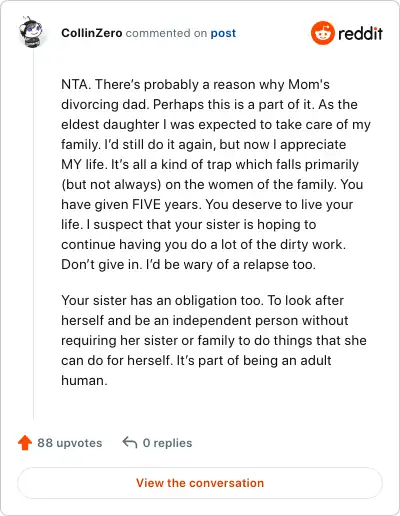Open CollinZero's avatar image
Viewport: 400px width, 516px height.
31,32
